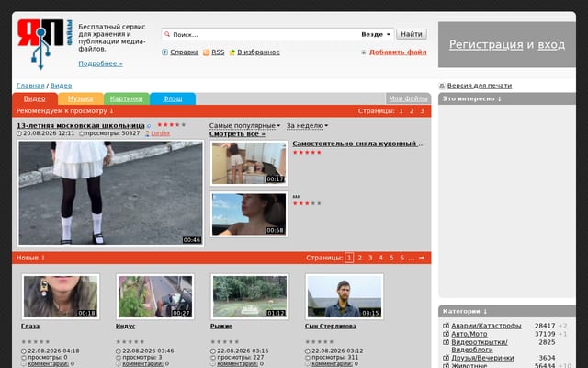Click the RSS feed icon
Viewport: 588px width, 368px height.
(x=206, y=52)
